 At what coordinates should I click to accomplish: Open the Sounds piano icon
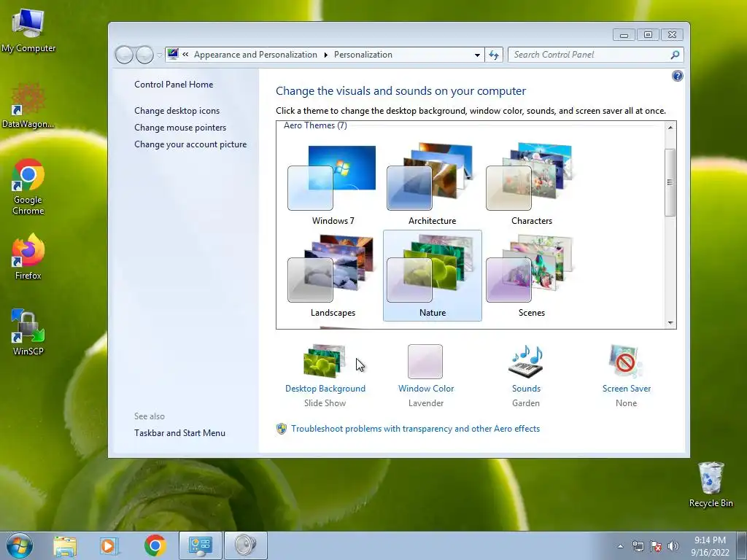526,362
